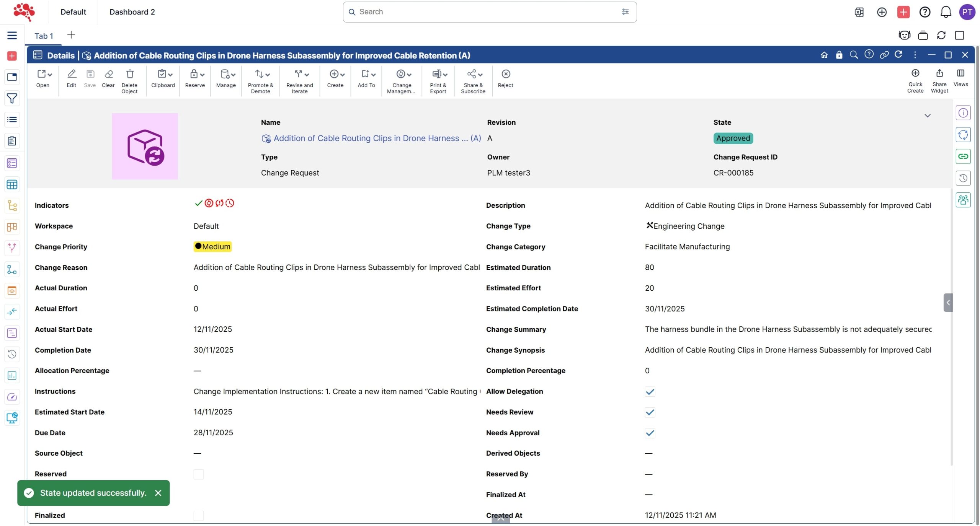Click the Edit pencil icon
Viewport: 980px width, 526px height.
point(72,74)
